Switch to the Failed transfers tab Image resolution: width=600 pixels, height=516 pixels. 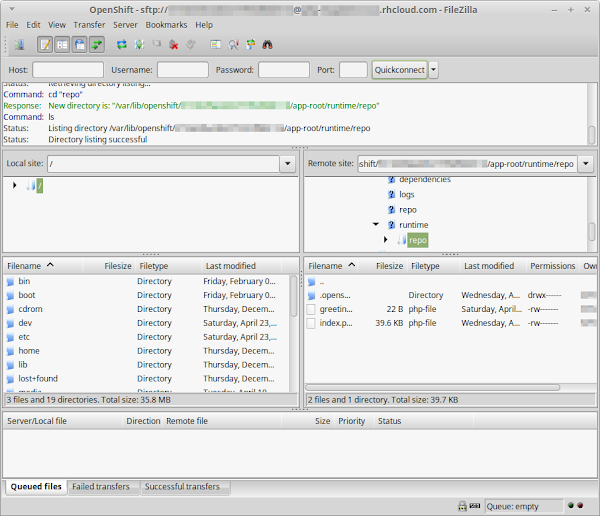coord(101,487)
